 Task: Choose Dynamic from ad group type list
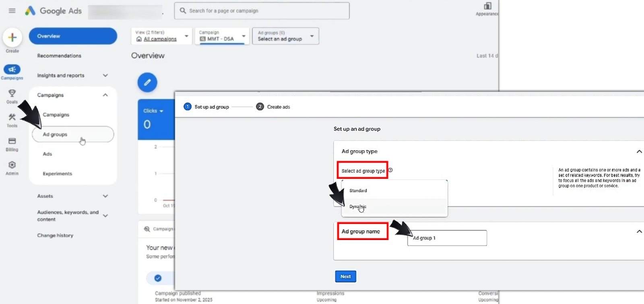[x=357, y=207]
